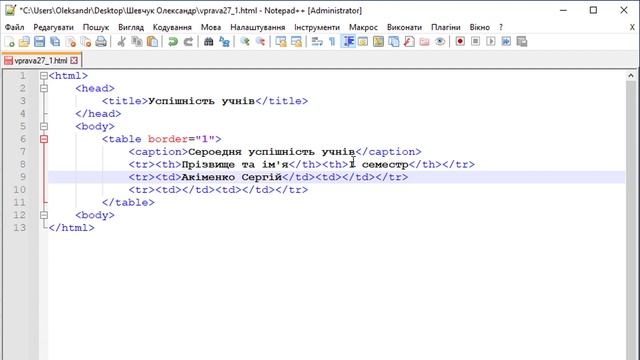Click the Stop macro recording icon
This screenshot has height=360, width=640.
tap(476, 42)
